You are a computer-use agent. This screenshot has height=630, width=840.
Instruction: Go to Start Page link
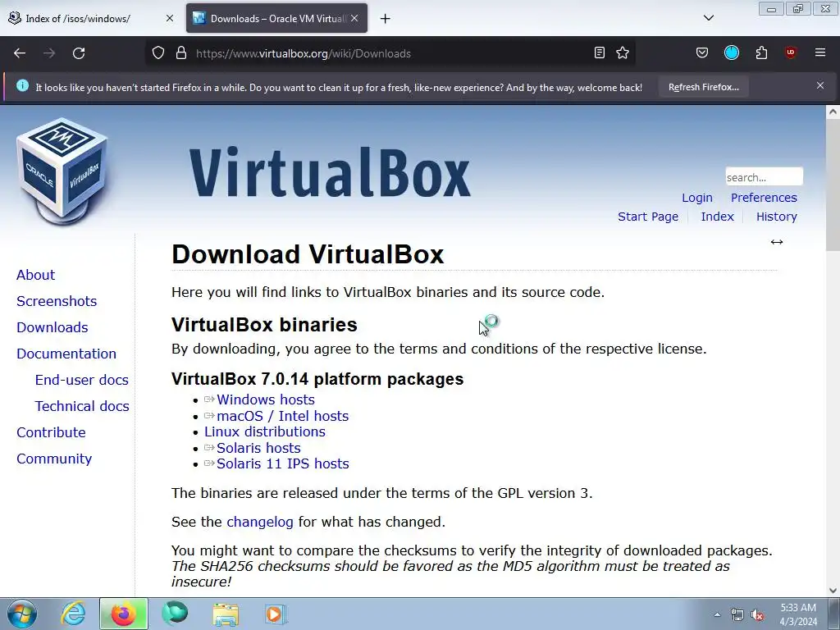[x=648, y=217]
